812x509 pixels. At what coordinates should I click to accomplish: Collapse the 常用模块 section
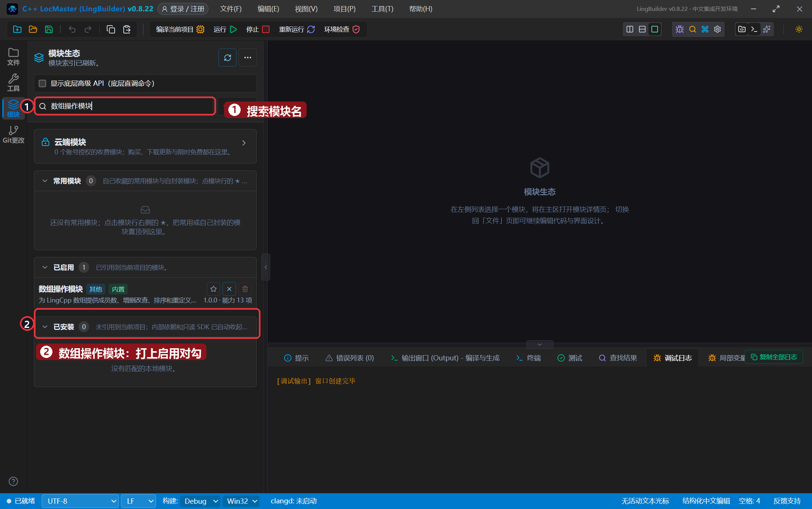click(45, 181)
